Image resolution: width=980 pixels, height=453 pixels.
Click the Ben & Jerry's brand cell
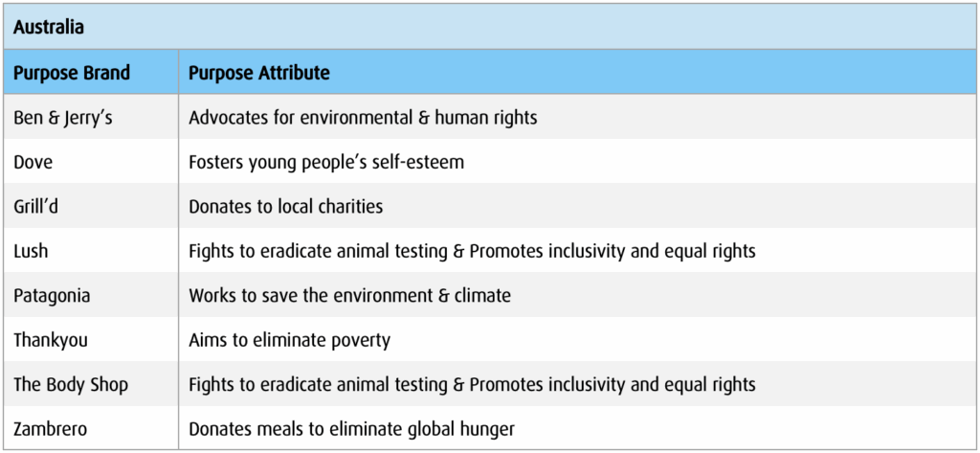click(62, 118)
